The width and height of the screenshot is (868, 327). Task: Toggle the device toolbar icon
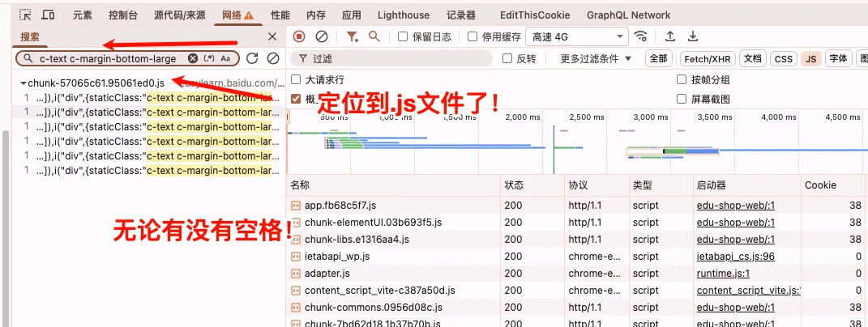click(49, 15)
